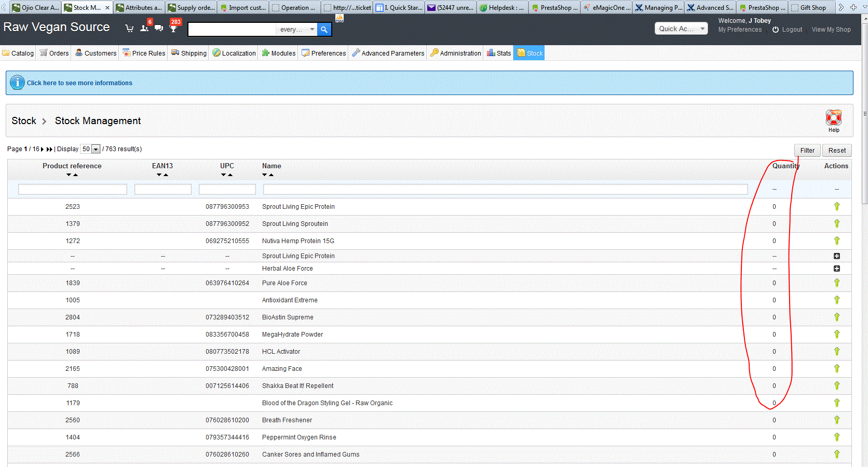Screen dimensions: 868x467
Task: Open the Advanced Parameters menu
Action: 388,53
